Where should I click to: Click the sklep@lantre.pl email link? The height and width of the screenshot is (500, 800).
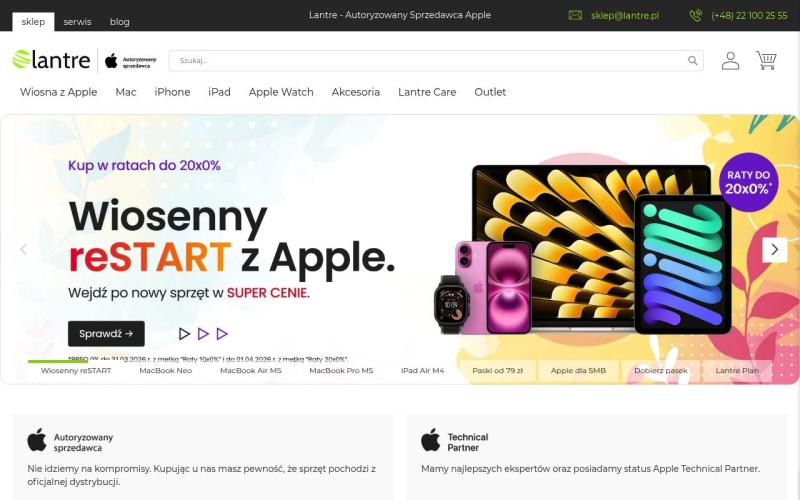click(625, 15)
